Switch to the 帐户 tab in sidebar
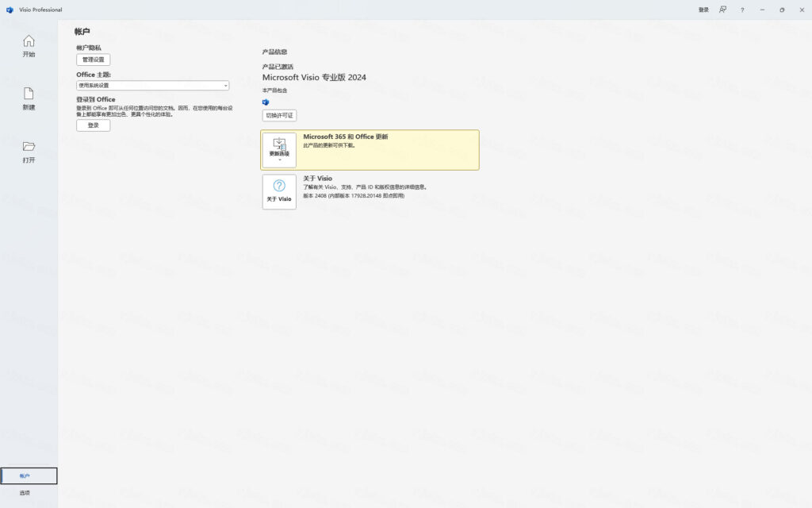Image resolution: width=812 pixels, height=508 pixels. 29,475
